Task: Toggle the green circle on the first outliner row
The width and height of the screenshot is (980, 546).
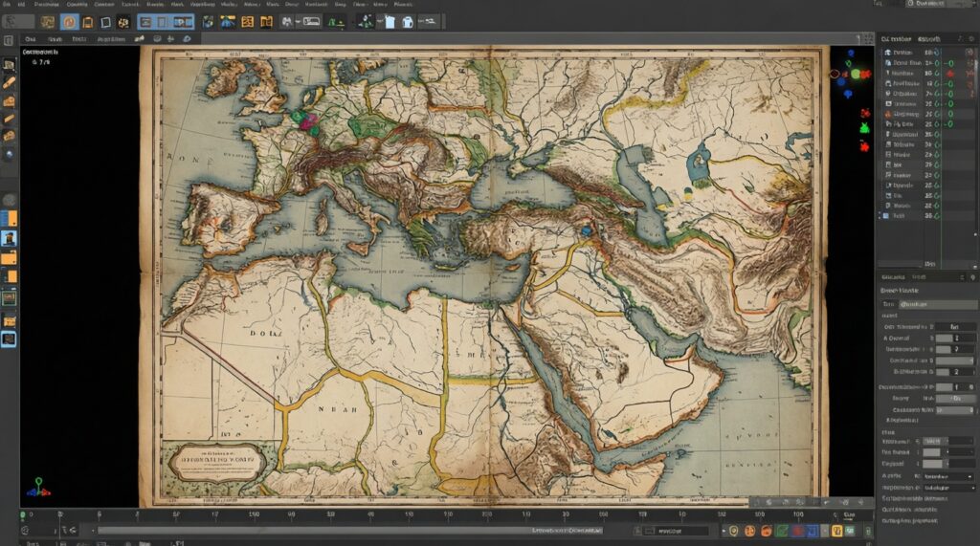Action: [938, 53]
